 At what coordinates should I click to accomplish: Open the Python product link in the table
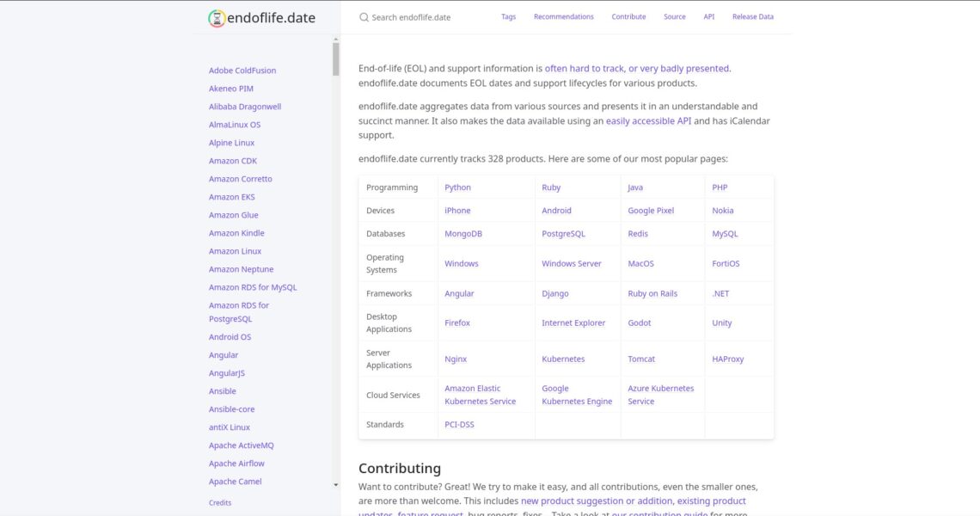coord(457,187)
